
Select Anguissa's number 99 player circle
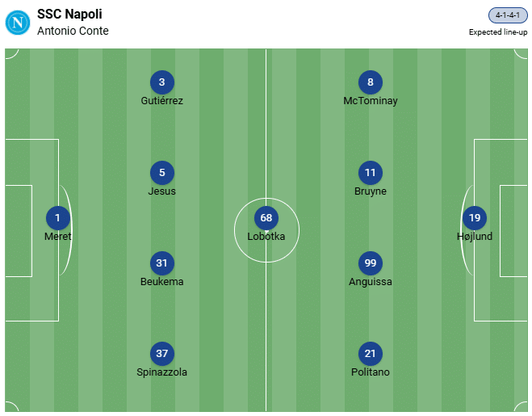tap(371, 263)
